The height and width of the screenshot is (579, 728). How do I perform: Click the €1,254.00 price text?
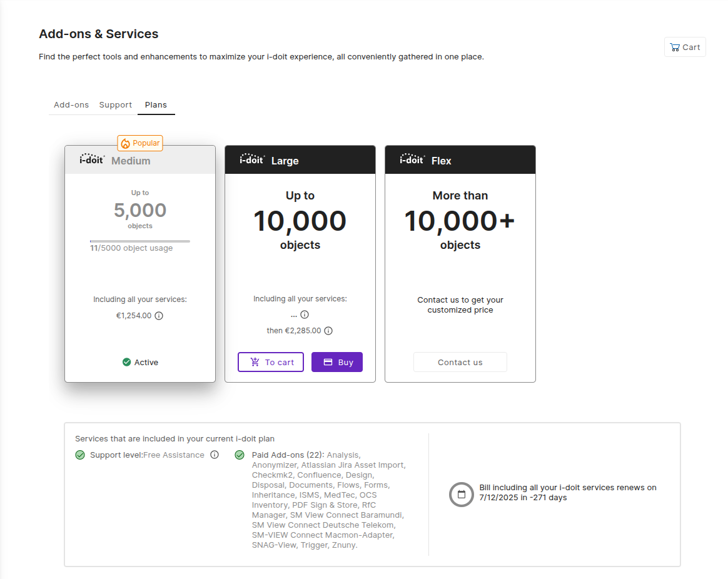tap(134, 316)
